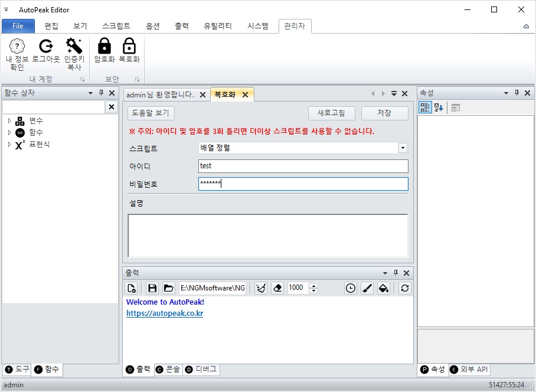Open the 외부 API tab
This screenshot has width=536, height=392.
tap(469, 369)
